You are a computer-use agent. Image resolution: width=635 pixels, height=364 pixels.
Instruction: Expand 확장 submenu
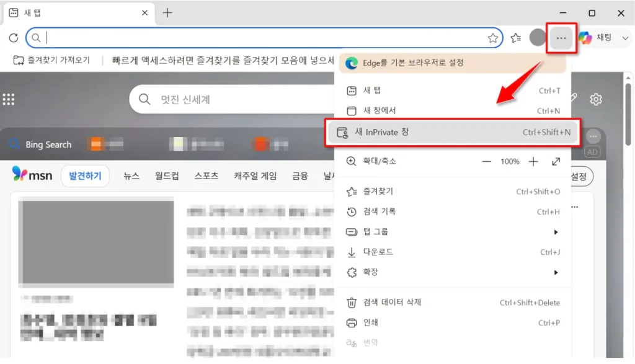coord(453,272)
